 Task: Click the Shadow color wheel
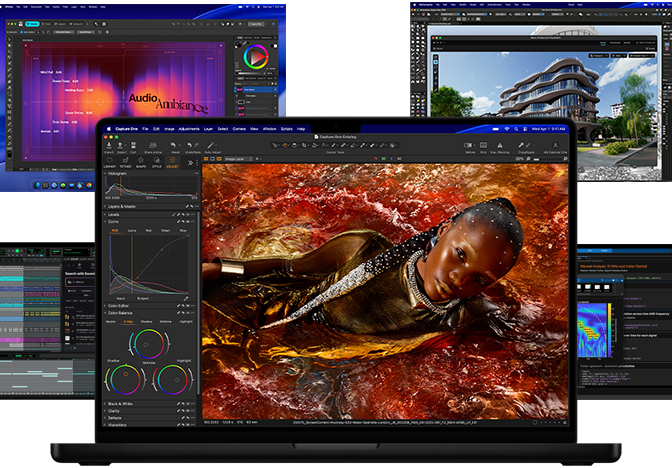click(126, 379)
